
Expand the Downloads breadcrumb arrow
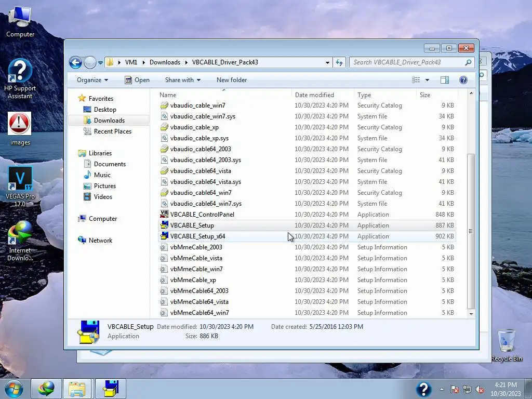point(187,62)
